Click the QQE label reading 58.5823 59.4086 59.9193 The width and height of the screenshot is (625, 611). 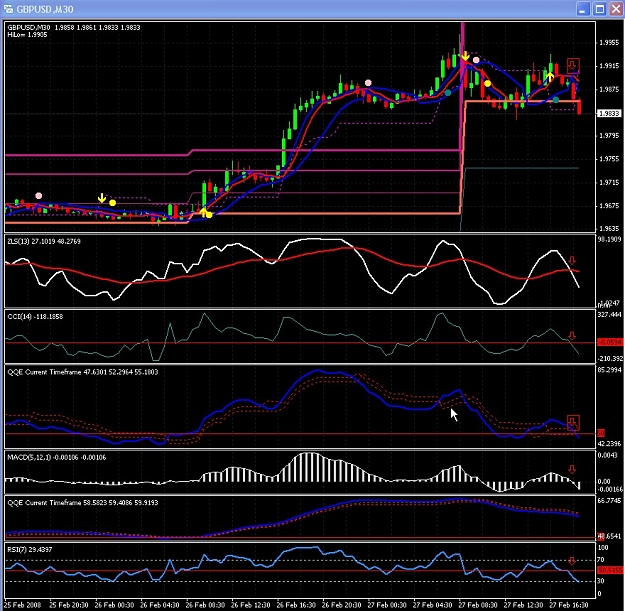pyautogui.click(x=83, y=503)
